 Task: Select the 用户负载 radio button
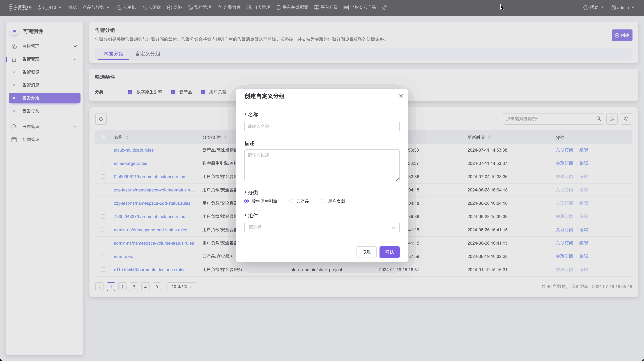pyautogui.click(x=323, y=201)
